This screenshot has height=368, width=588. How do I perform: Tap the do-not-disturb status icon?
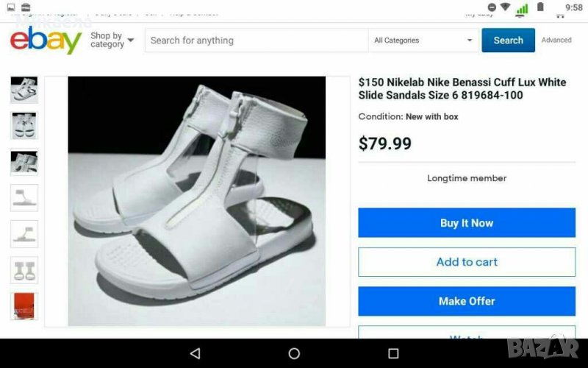pyautogui.click(x=492, y=7)
